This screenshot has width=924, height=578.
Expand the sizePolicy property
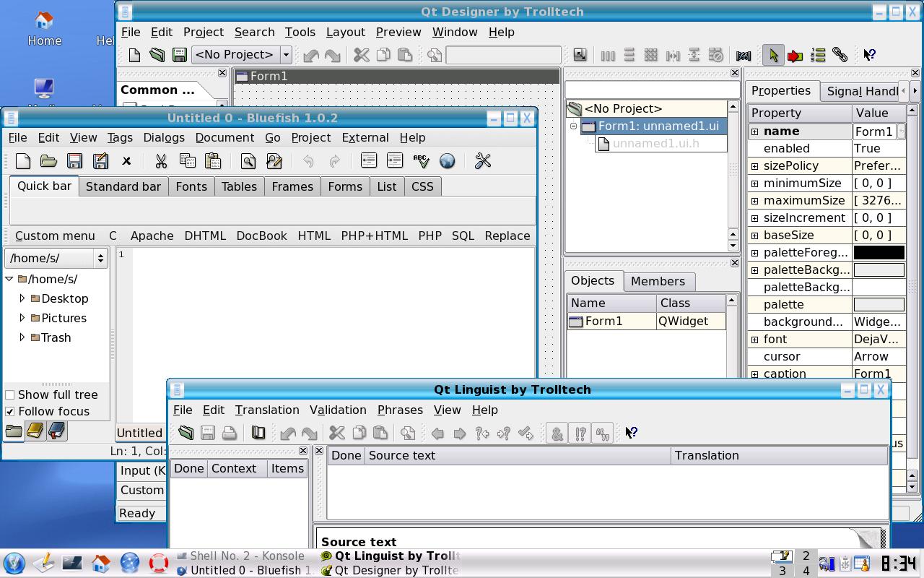(x=754, y=166)
